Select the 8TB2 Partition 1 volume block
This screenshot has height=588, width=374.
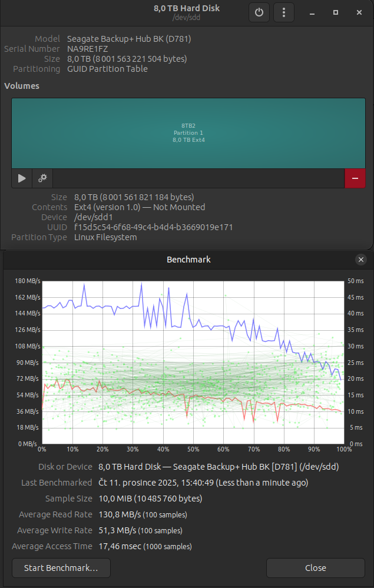(188, 133)
